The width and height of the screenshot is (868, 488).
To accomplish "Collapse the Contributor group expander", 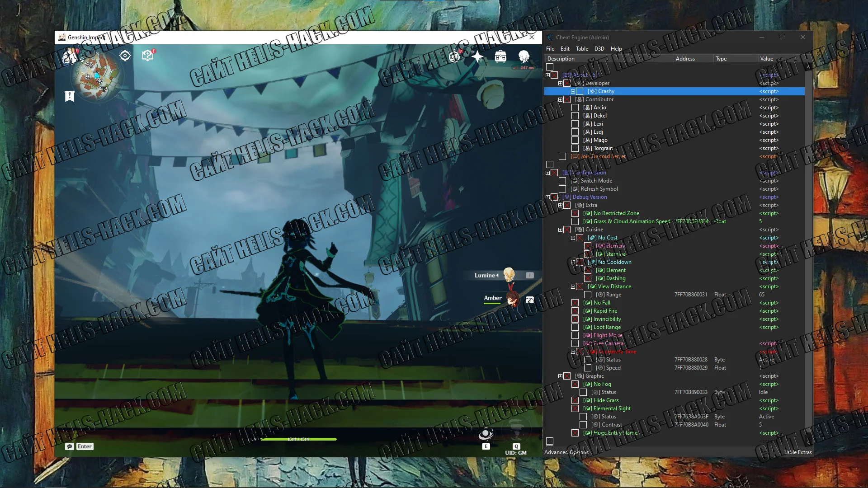I will tap(561, 99).
